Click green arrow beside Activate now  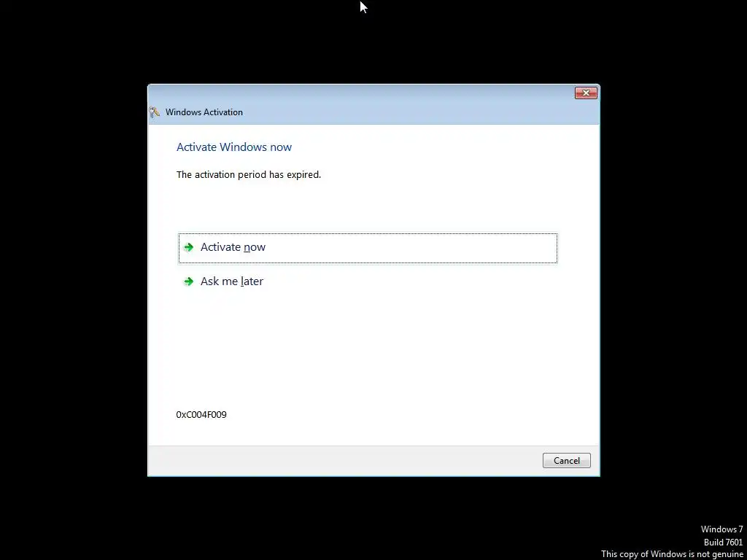(189, 247)
